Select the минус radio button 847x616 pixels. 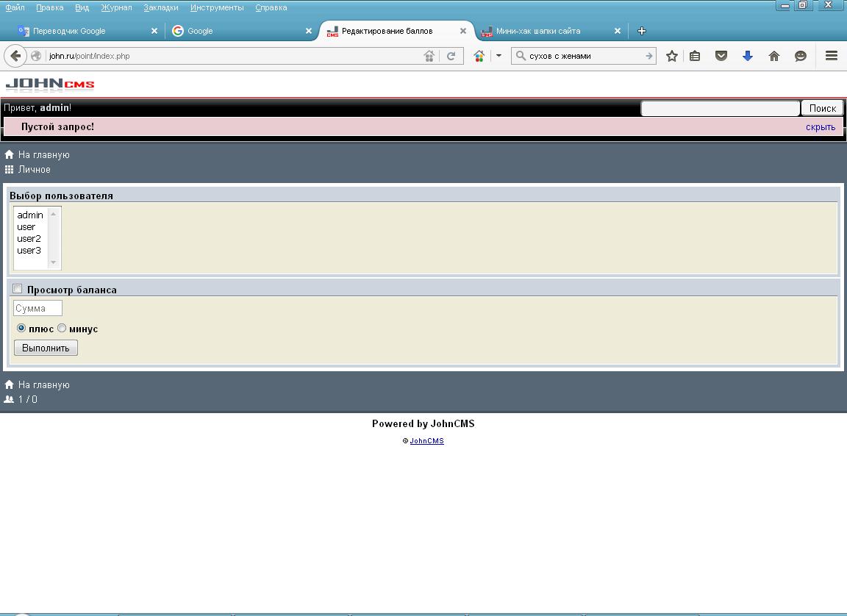pos(62,329)
